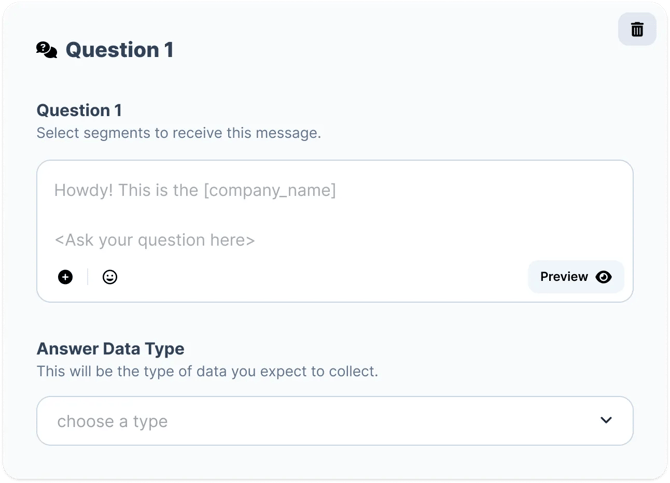Click the [company_name] placeholder token
Image resolution: width=670 pixels, height=483 pixels.
270,190
